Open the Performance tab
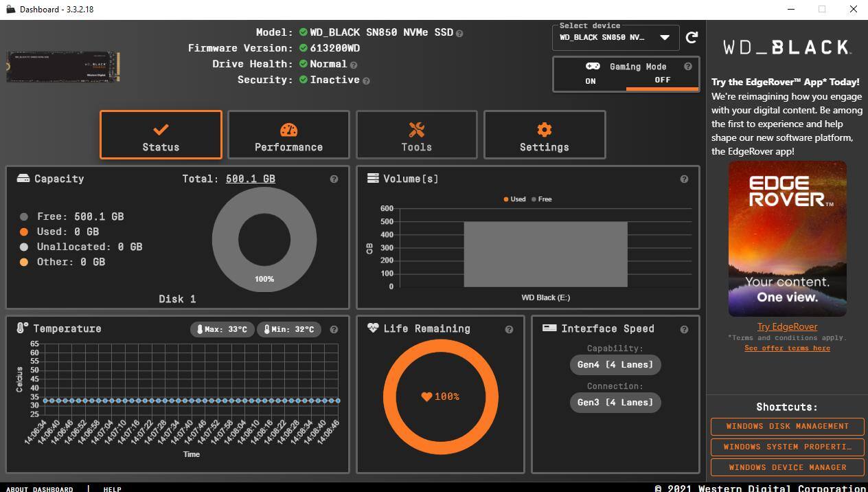The width and height of the screenshot is (868, 492). 288,135
